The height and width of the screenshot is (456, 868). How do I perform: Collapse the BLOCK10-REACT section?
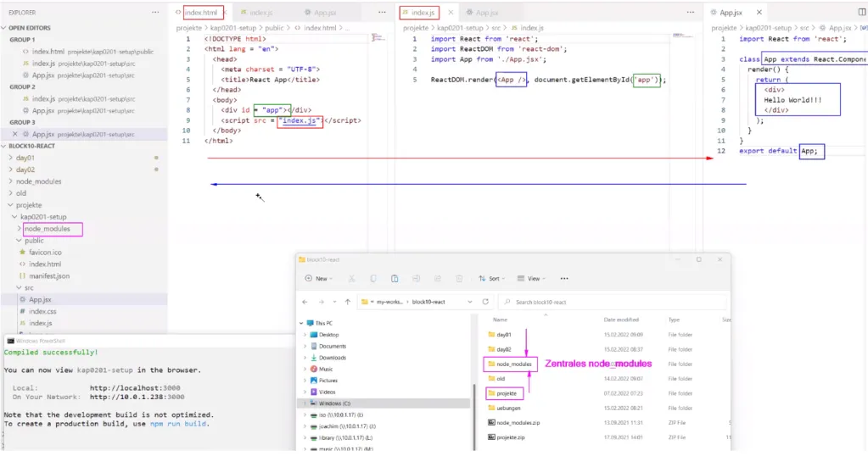4,146
